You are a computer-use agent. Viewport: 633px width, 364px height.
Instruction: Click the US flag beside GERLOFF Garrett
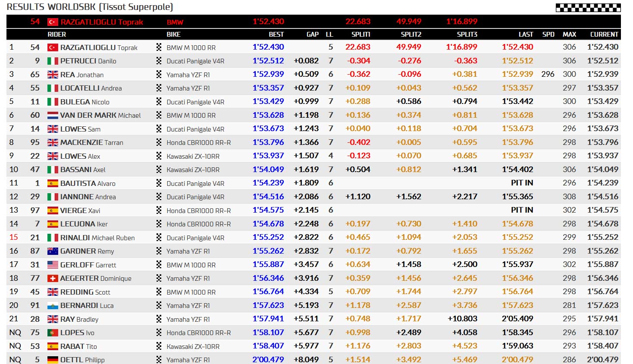point(53,265)
